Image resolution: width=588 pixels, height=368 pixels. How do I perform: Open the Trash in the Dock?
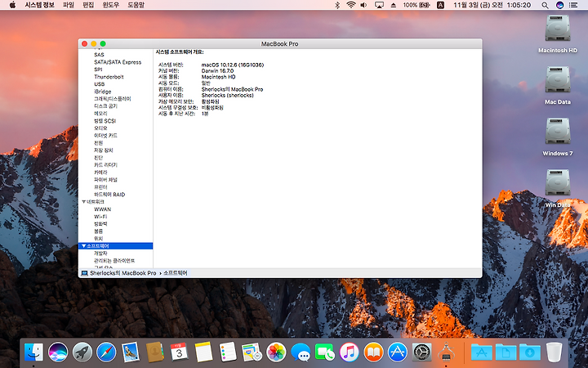[x=554, y=352]
